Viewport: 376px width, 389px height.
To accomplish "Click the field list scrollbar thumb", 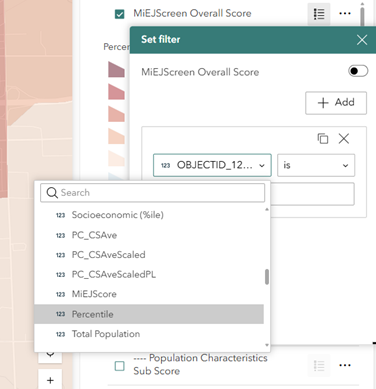I will [267, 277].
